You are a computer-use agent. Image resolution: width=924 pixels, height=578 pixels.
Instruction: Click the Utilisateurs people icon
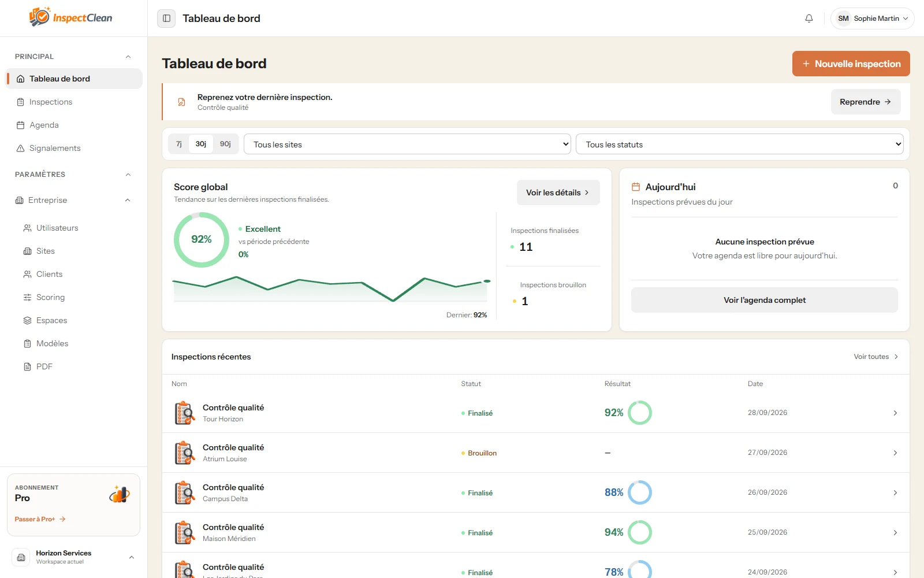tap(27, 228)
